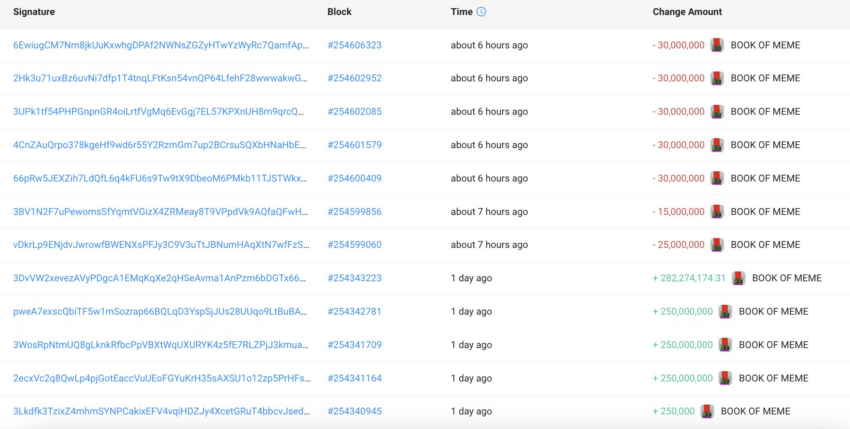Click the Block column header
The height and width of the screenshot is (429, 850).
click(x=339, y=12)
